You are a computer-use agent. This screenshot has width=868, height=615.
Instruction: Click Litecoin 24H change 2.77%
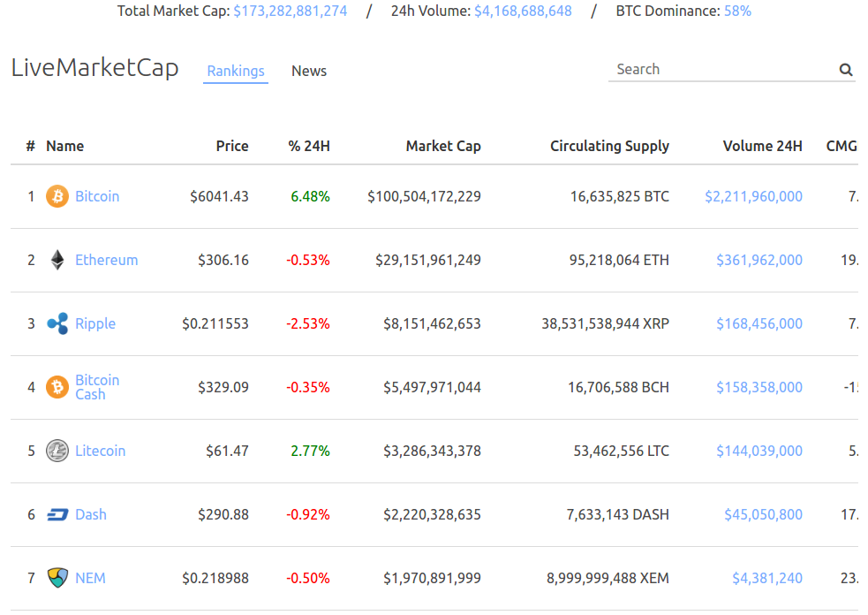(310, 451)
